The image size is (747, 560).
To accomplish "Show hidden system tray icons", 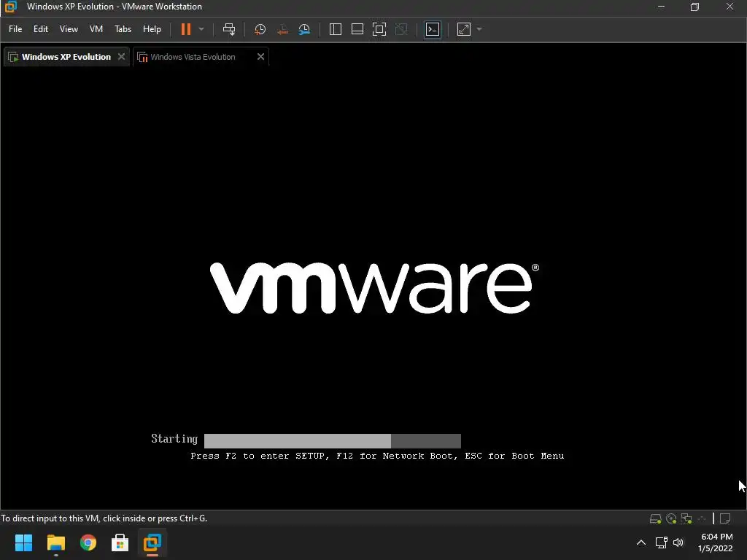I will point(641,542).
